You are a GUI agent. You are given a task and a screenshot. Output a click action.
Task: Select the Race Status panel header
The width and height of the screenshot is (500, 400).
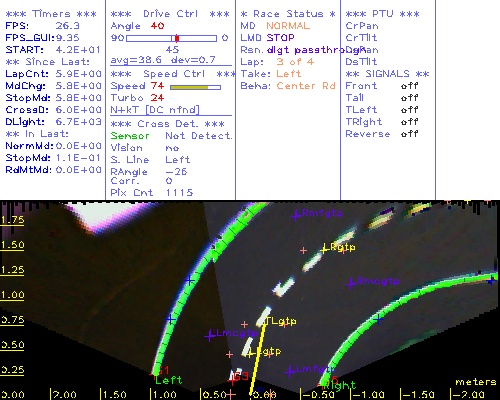(288, 14)
